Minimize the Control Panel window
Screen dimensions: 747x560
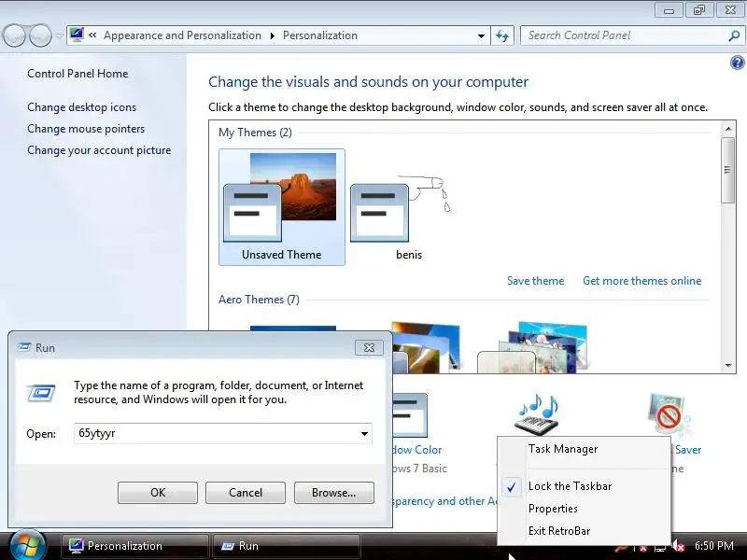coord(669,10)
